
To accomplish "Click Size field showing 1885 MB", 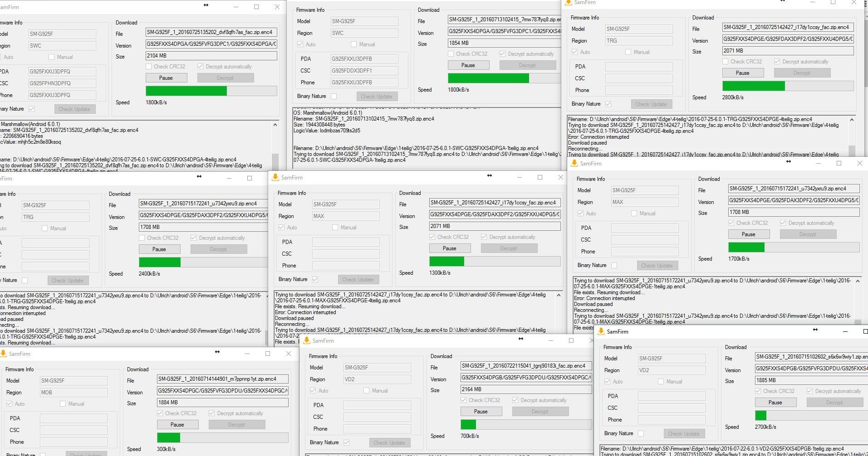I will (x=811, y=380).
